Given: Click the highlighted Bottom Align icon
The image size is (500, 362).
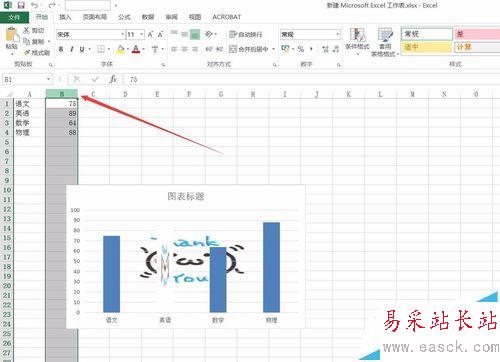Looking at the screenshot, I should coord(195,34).
